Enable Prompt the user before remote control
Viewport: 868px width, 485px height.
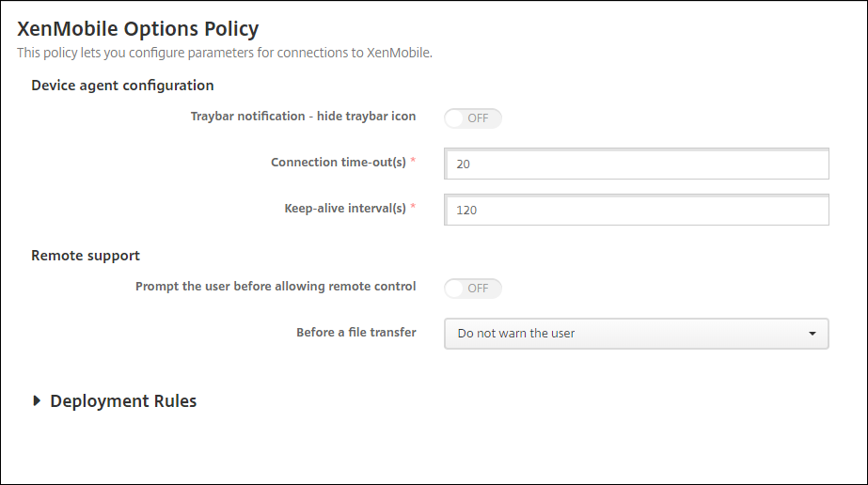473,289
